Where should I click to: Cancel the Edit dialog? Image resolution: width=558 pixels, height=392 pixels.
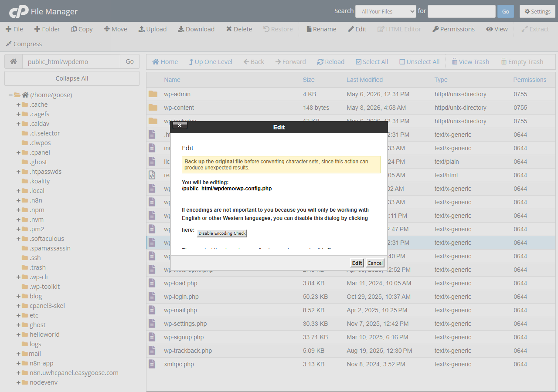click(375, 263)
